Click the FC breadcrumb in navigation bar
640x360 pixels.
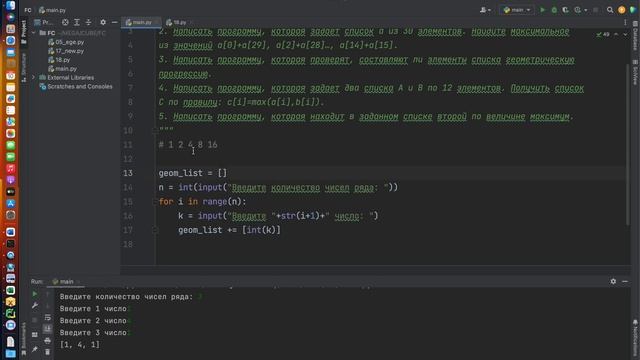[28, 10]
